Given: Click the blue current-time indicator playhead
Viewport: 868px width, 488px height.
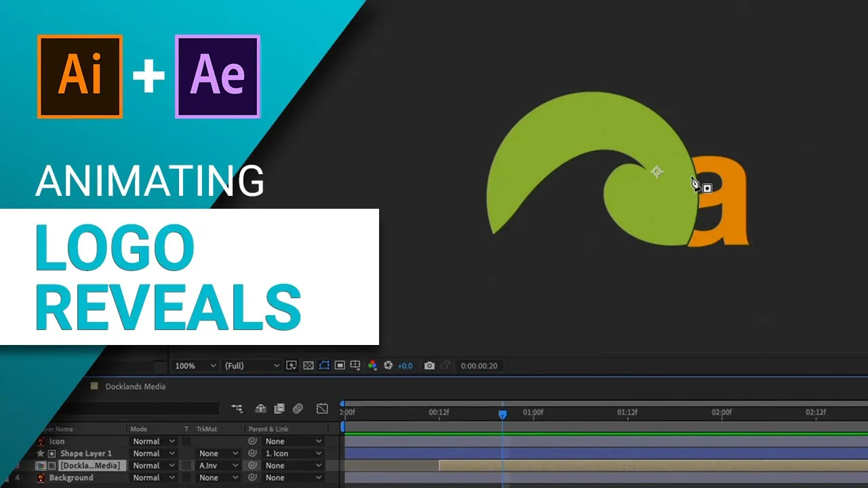Looking at the screenshot, I should [502, 414].
